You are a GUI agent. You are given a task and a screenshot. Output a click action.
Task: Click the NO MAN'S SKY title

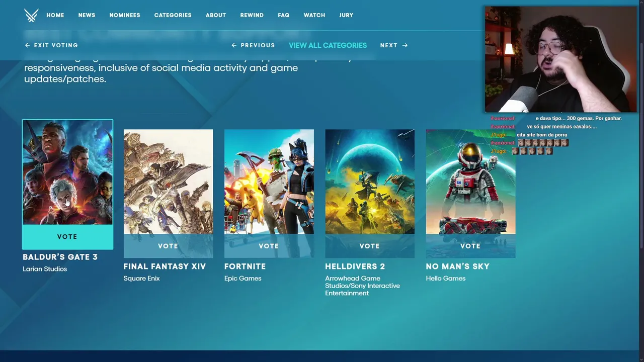pos(457,266)
